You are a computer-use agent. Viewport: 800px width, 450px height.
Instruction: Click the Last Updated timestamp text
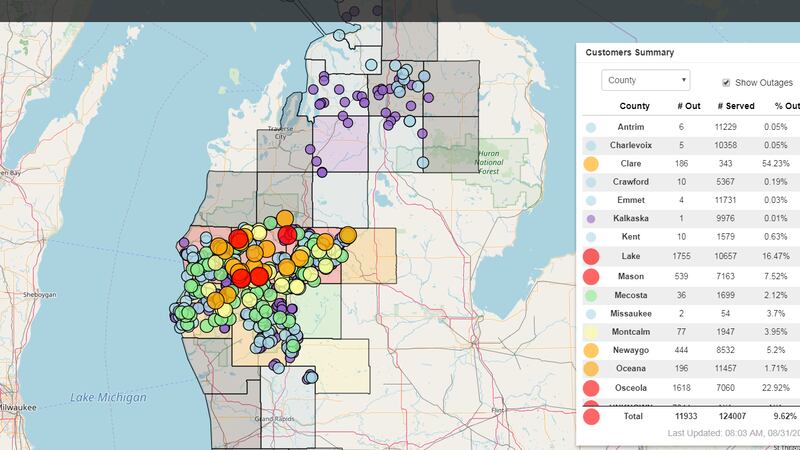[734, 434]
